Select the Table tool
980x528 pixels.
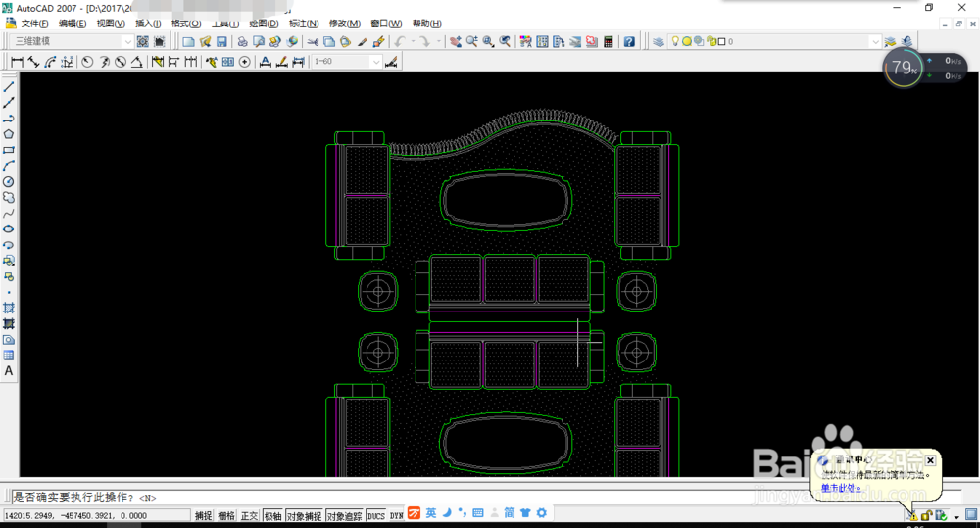click(9, 355)
